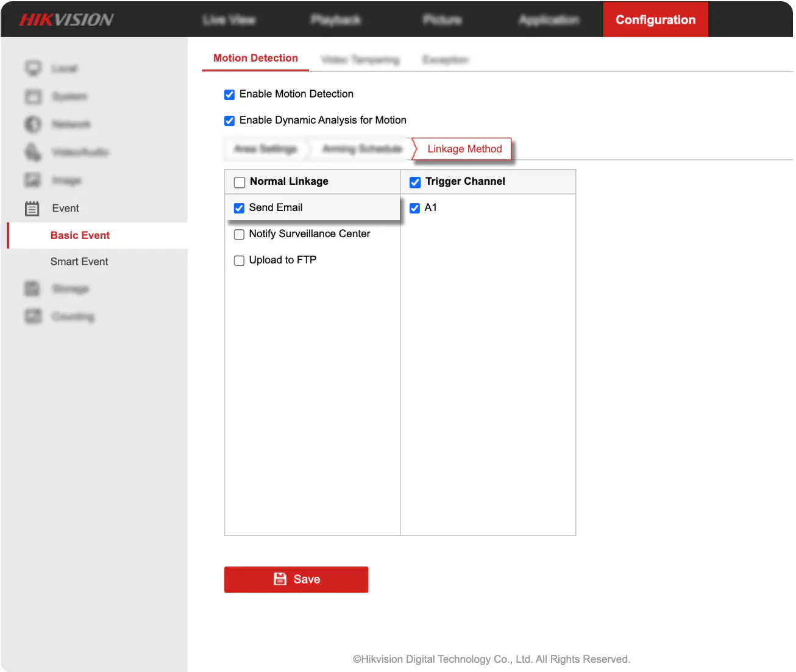Click the "Upload to FTP" label text
Viewport: 796px width, 672px height.
click(x=283, y=260)
